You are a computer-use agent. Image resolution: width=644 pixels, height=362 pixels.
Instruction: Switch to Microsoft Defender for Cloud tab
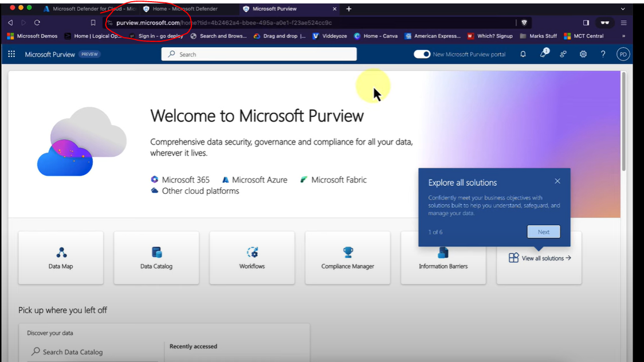89,9
